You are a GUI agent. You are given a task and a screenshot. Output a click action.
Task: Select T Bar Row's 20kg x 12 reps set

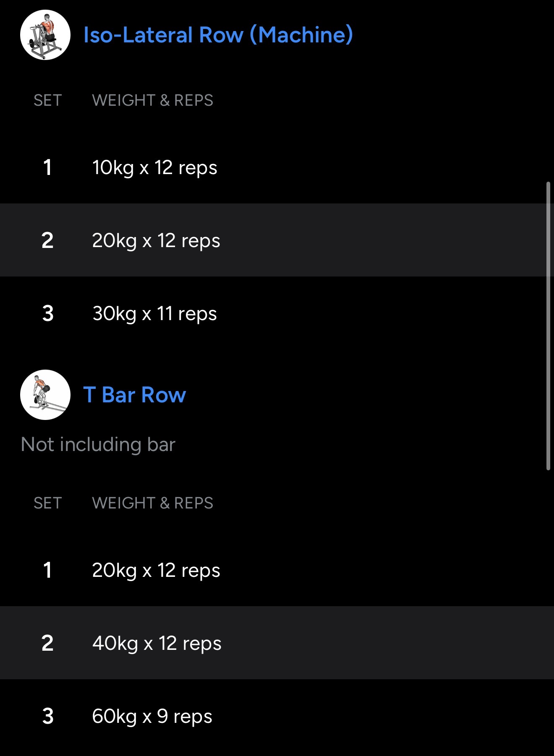[156, 570]
